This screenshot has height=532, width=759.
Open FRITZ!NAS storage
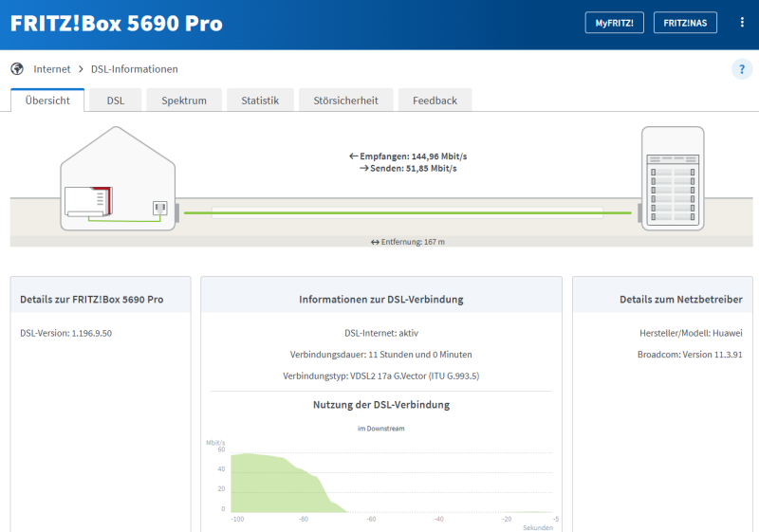pos(685,23)
